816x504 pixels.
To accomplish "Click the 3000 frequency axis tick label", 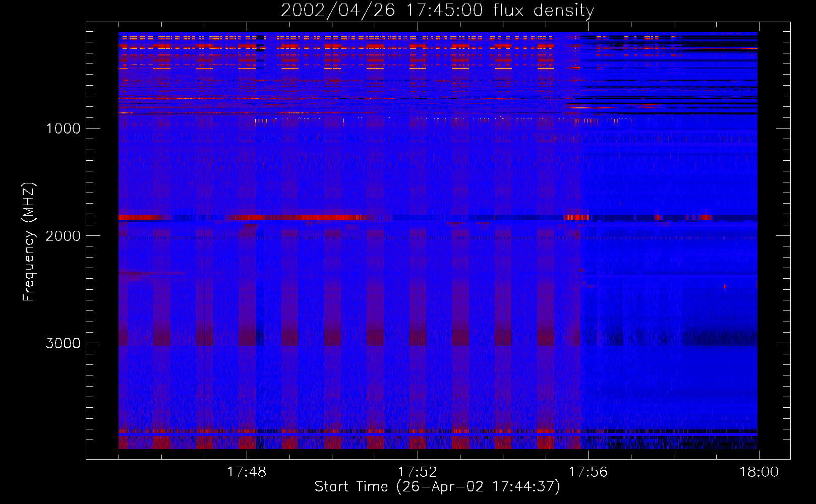I will (x=63, y=343).
